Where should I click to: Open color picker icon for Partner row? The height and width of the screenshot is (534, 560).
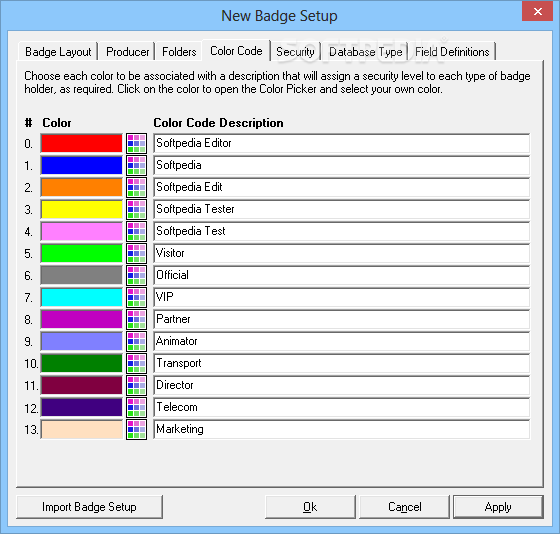click(x=136, y=319)
